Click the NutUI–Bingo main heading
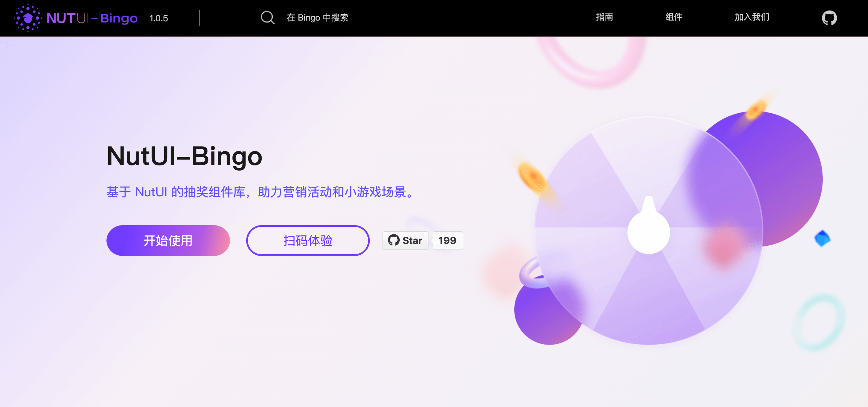The height and width of the screenshot is (407, 868). 184,156
